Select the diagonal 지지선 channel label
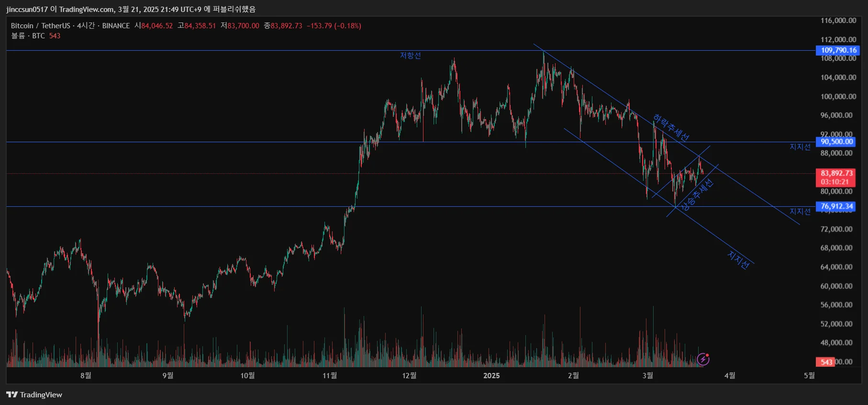868x405 pixels. point(738,260)
